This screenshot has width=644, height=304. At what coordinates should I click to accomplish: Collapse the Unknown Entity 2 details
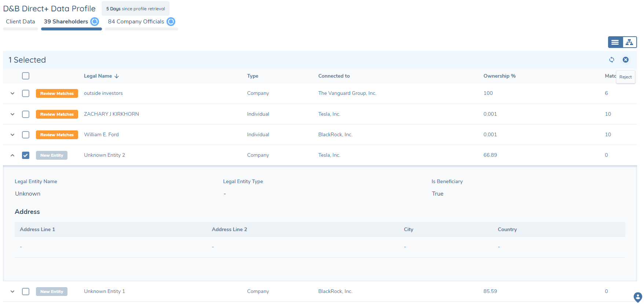[12, 155]
